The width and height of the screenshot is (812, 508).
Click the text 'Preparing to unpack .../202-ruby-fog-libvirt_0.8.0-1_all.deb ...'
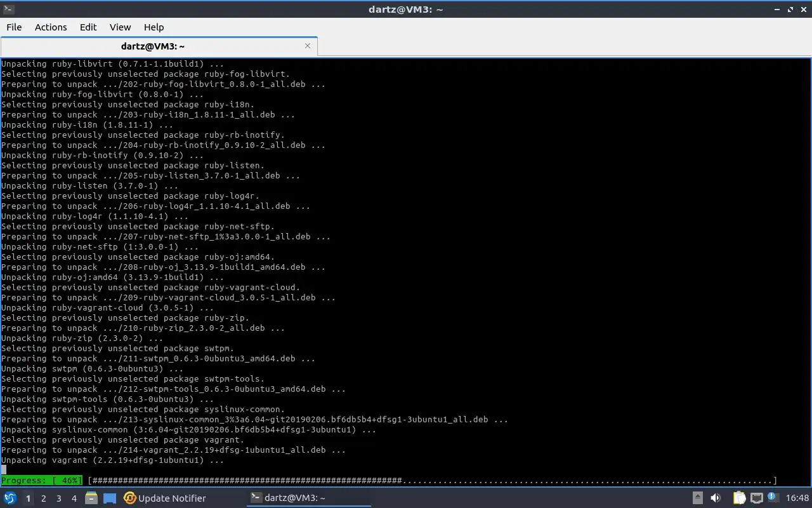tap(164, 84)
